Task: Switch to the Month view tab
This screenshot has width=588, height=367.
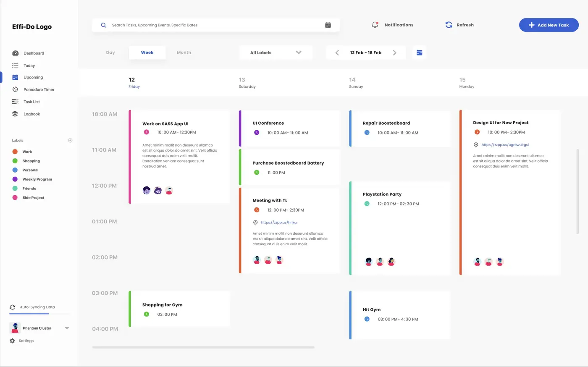Action: pos(184,52)
